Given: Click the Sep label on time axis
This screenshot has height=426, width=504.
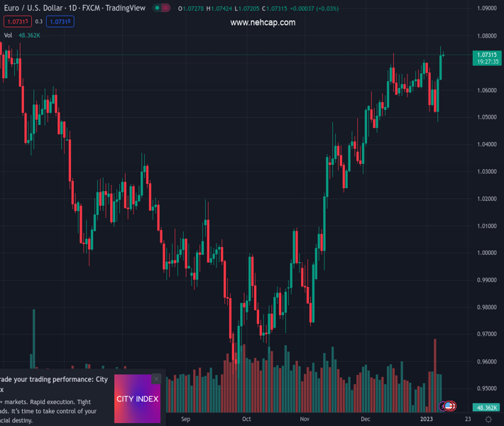Looking at the screenshot, I should pyautogui.click(x=186, y=420).
